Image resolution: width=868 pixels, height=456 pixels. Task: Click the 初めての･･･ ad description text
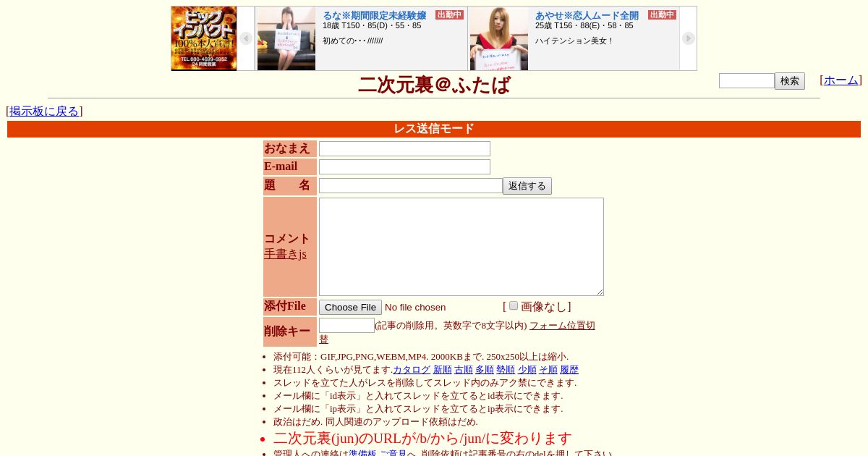click(x=353, y=41)
